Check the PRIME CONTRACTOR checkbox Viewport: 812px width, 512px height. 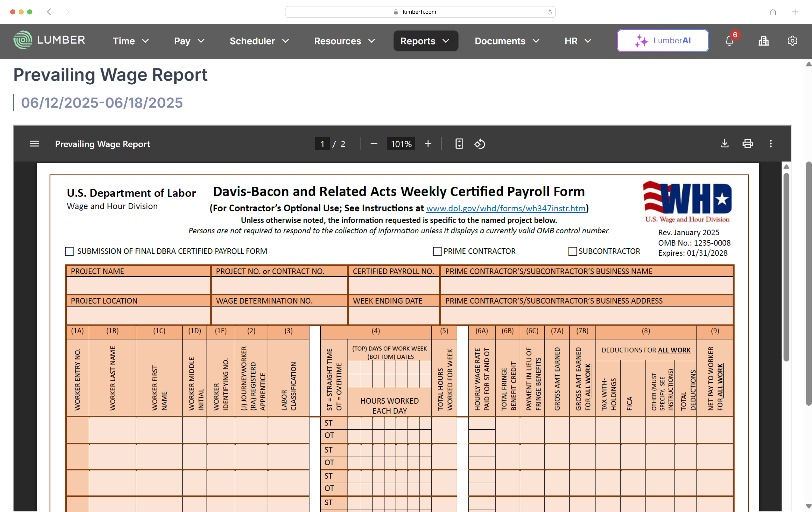437,251
